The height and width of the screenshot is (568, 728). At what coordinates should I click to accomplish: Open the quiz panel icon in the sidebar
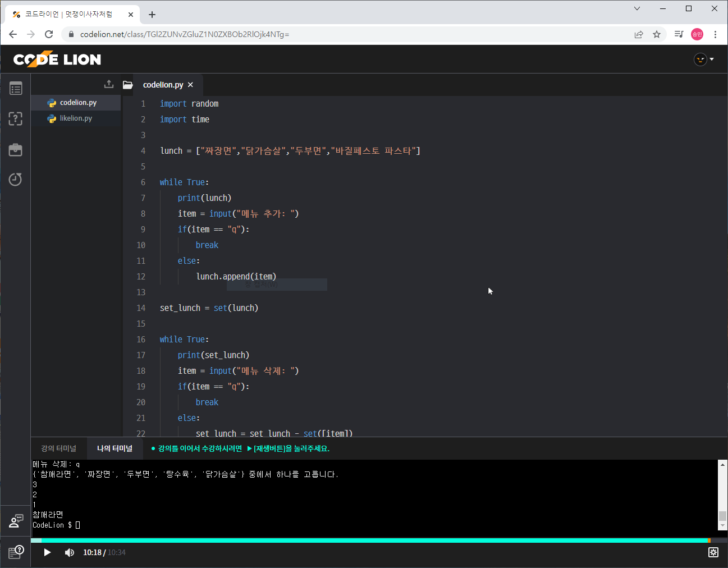[15, 118]
